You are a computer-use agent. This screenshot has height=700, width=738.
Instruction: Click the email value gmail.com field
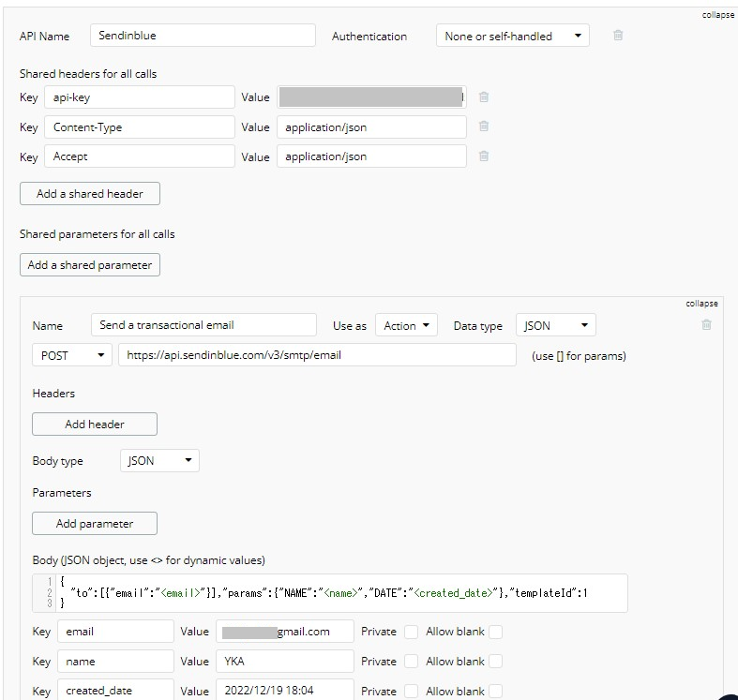(x=285, y=632)
